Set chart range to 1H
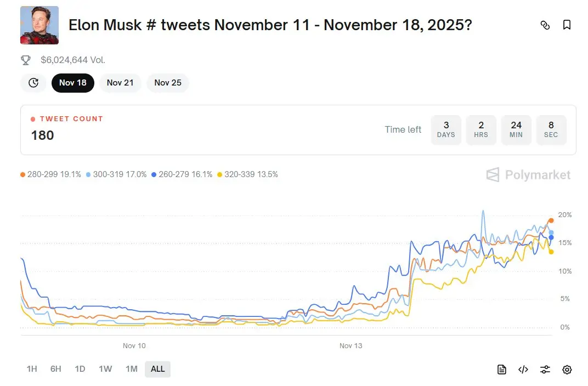 pos(32,369)
